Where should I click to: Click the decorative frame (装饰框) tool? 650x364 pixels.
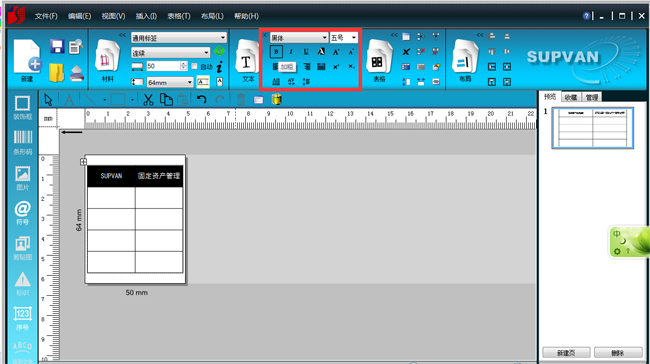coord(23,108)
